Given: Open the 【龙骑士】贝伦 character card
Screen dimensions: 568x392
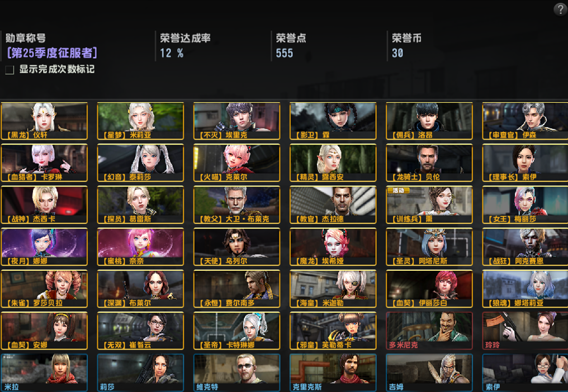Looking at the screenshot, I should click(429, 163).
